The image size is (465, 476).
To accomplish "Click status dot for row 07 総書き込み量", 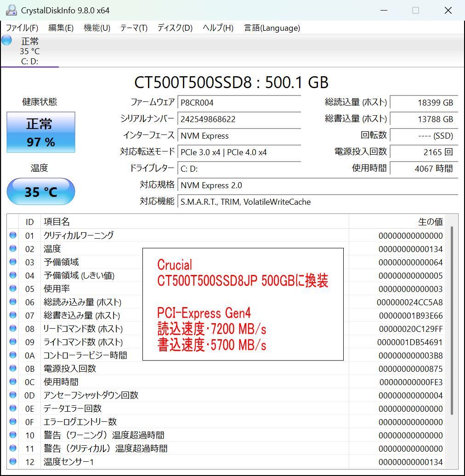I will [13, 315].
